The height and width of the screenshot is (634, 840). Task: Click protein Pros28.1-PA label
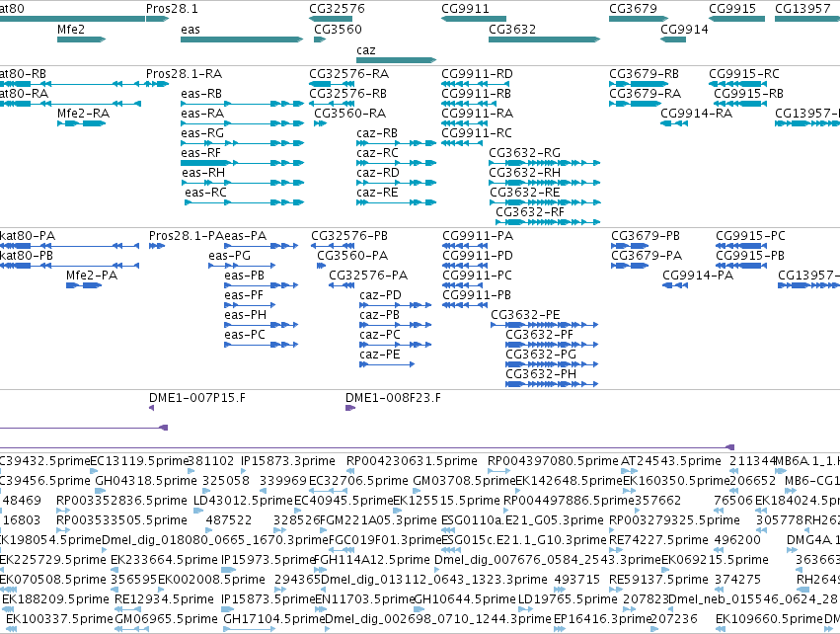click(186, 236)
